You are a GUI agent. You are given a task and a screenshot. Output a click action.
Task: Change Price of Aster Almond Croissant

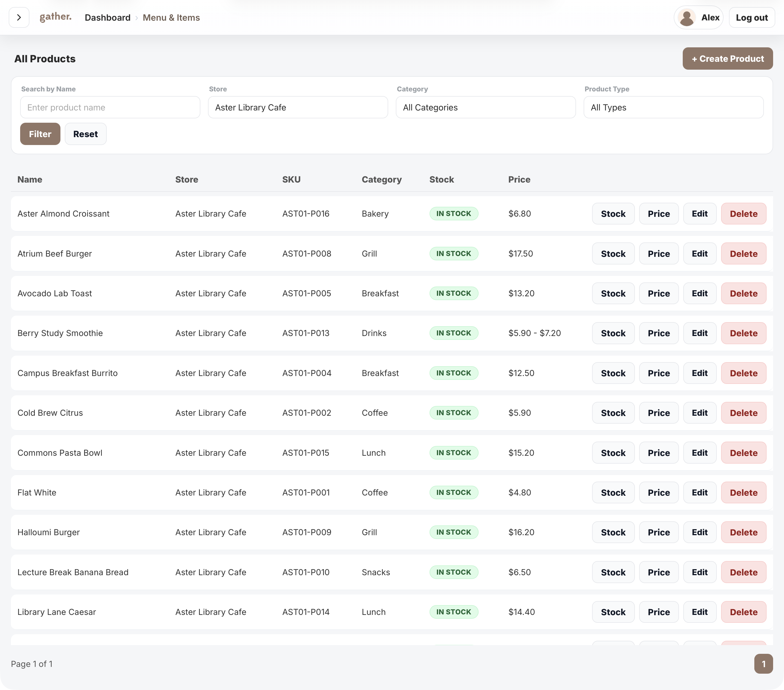(x=659, y=214)
